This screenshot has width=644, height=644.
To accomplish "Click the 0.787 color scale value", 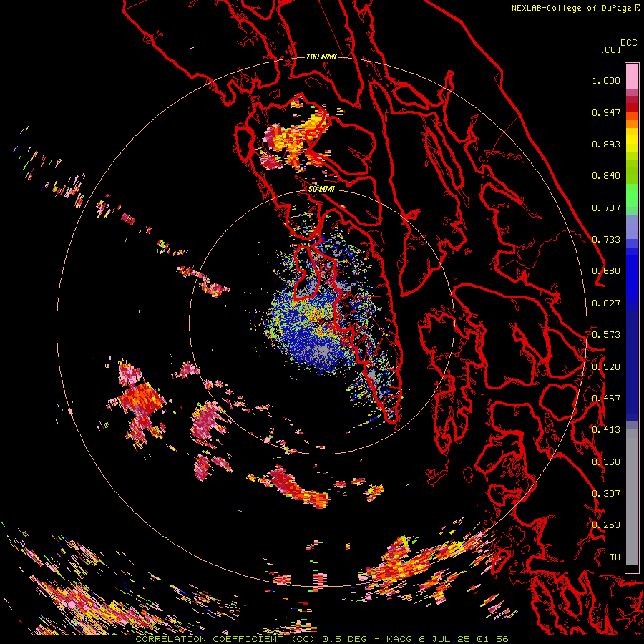I will pyautogui.click(x=606, y=208).
